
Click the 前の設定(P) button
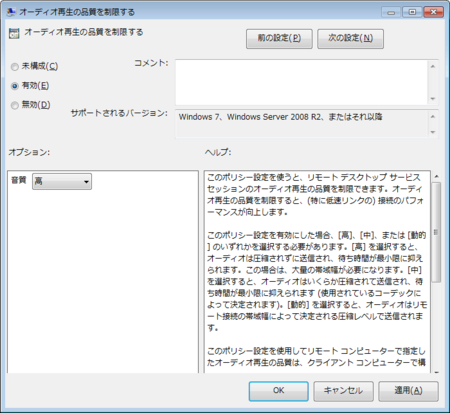(x=279, y=39)
